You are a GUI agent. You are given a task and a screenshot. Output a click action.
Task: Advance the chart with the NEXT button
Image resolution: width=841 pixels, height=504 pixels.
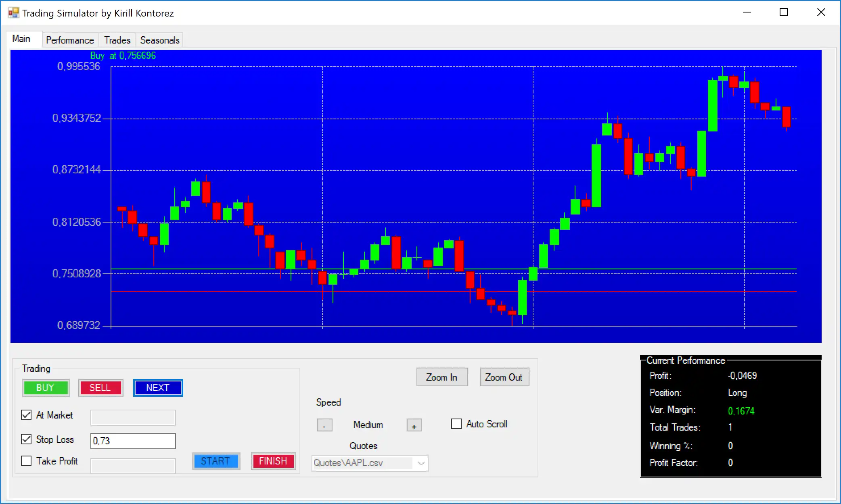point(158,387)
